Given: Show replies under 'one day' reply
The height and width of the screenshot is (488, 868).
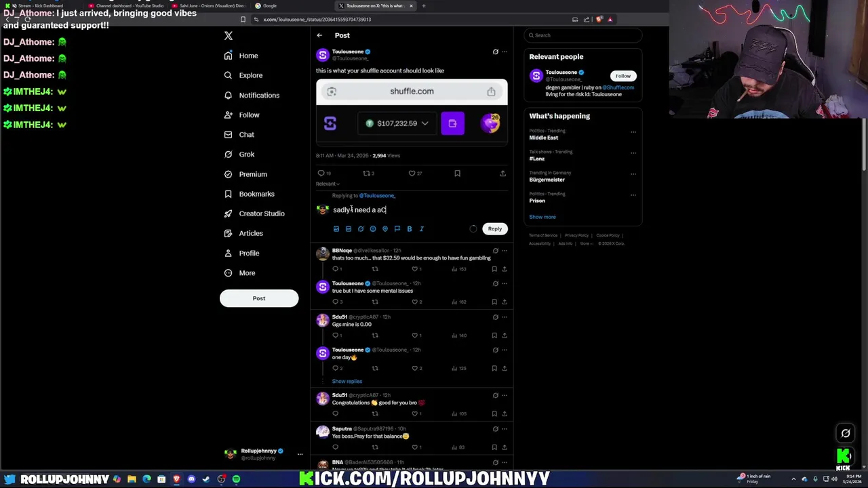Looking at the screenshot, I should point(347,382).
